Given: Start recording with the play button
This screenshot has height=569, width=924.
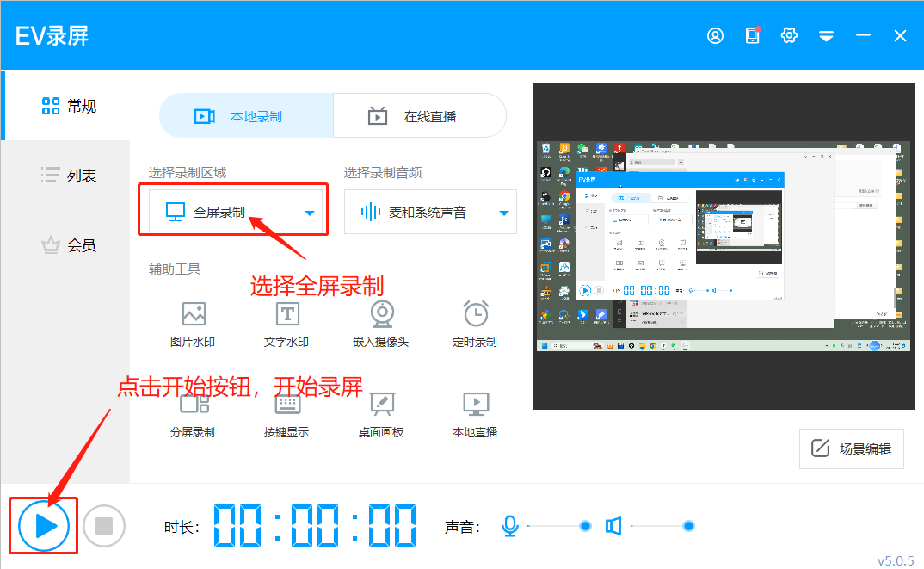Looking at the screenshot, I should coord(44,526).
